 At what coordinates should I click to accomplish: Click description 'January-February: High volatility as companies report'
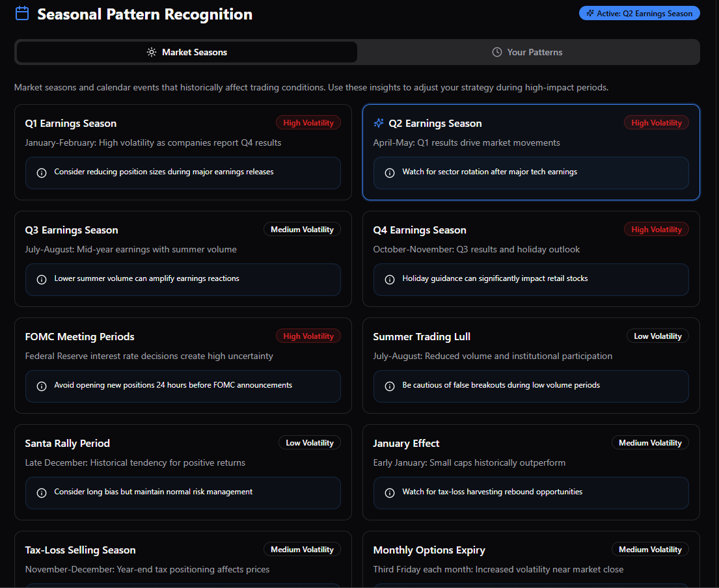(153, 143)
